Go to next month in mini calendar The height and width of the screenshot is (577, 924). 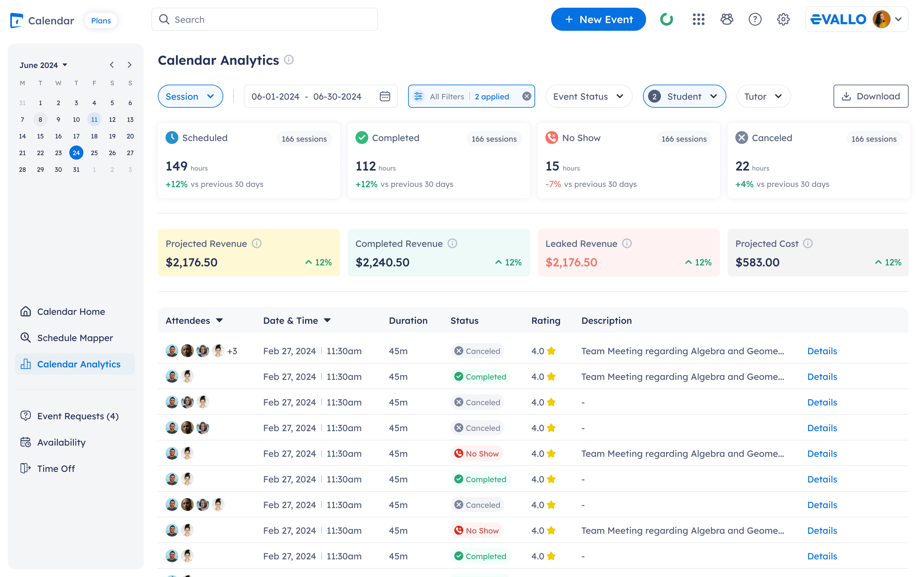(x=129, y=65)
